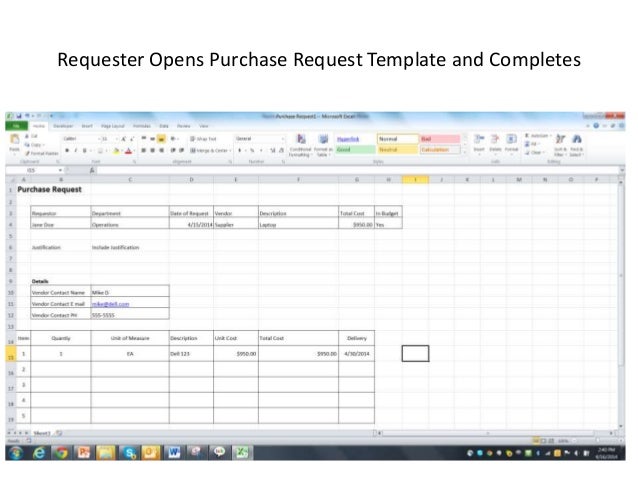
Task: Open Find & Select binoculars
Action: (576, 145)
